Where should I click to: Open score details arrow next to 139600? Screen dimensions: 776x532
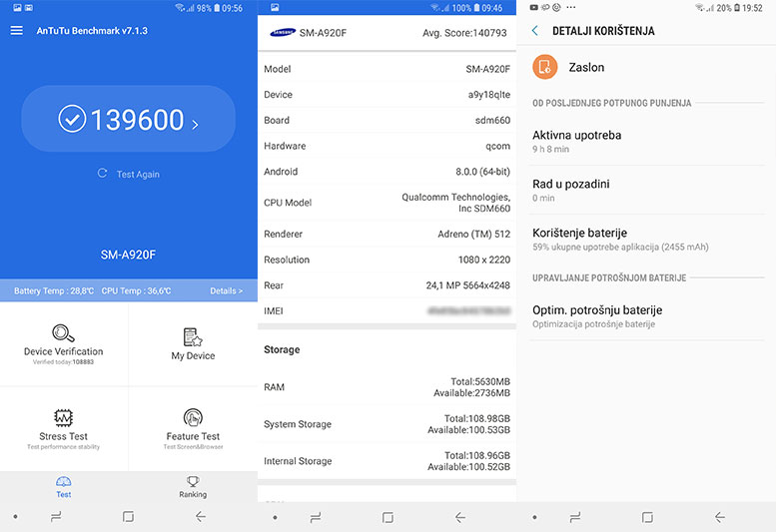(195, 124)
